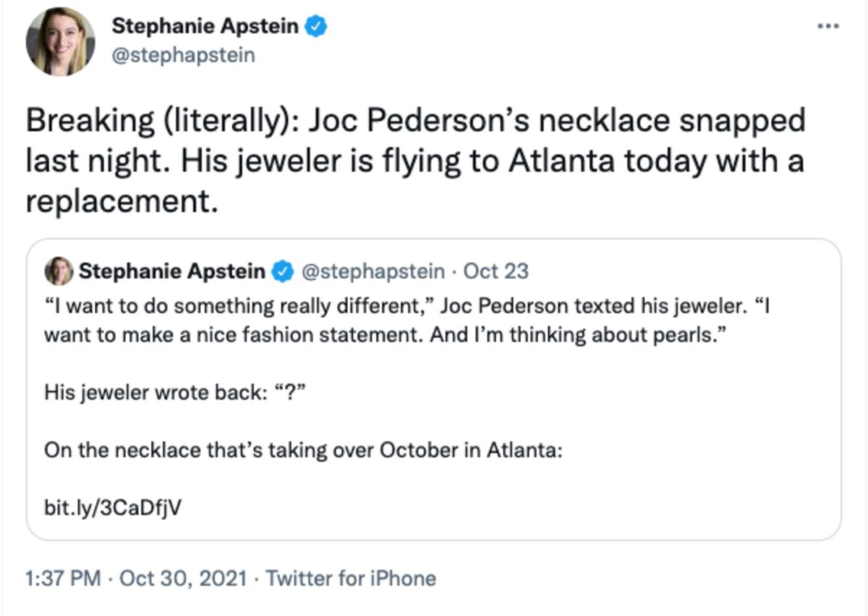Image resolution: width=868 pixels, height=616 pixels.
Task: Click the "I want to do something really different" quote
Action: (x=239, y=306)
